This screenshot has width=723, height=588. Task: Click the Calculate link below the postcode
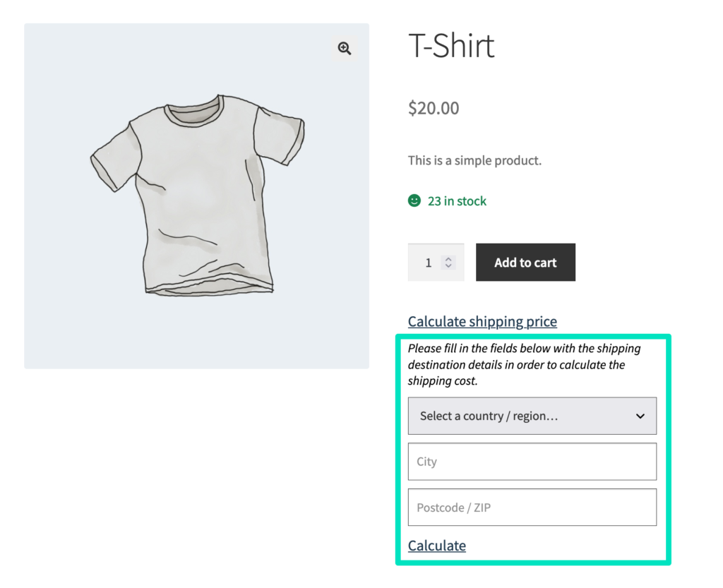pos(437,546)
